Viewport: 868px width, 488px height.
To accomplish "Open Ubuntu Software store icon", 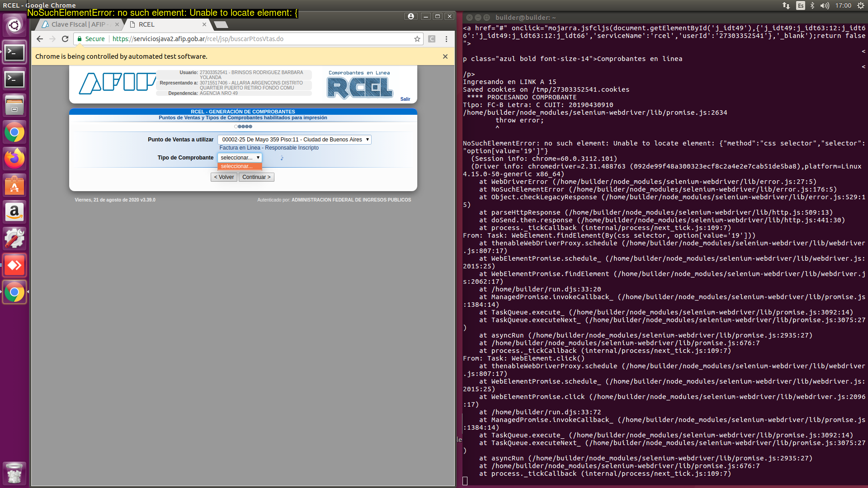I will tap(14, 185).
